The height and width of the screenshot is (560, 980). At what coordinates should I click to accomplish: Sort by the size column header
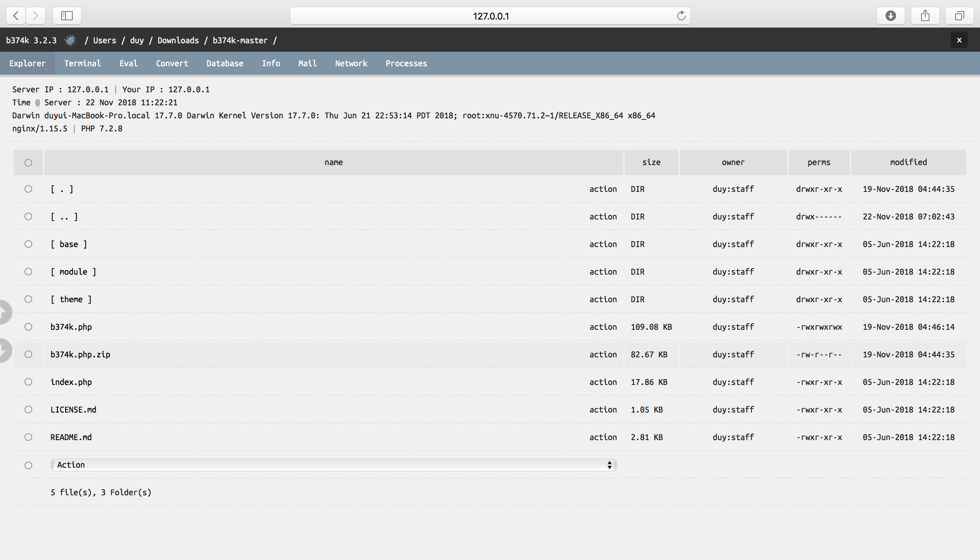coord(652,162)
